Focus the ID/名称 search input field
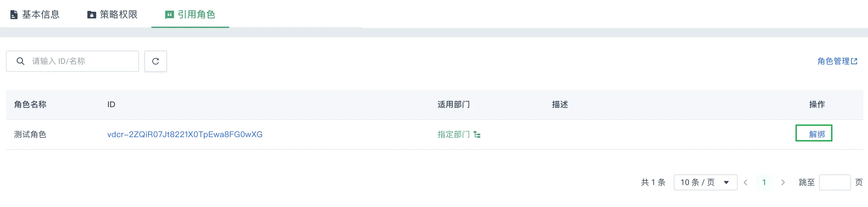This screenshot has height=207, width=868. 72,61
